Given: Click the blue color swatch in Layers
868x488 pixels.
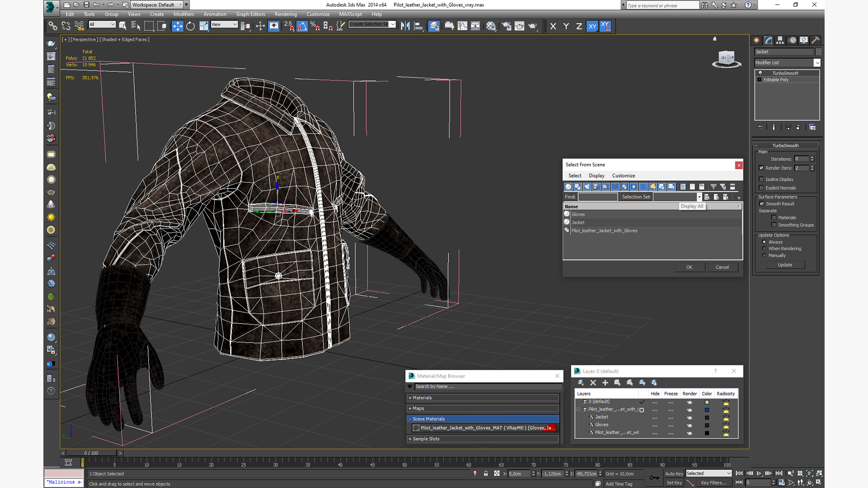Looking at the screenshot, I should (707, 410).
